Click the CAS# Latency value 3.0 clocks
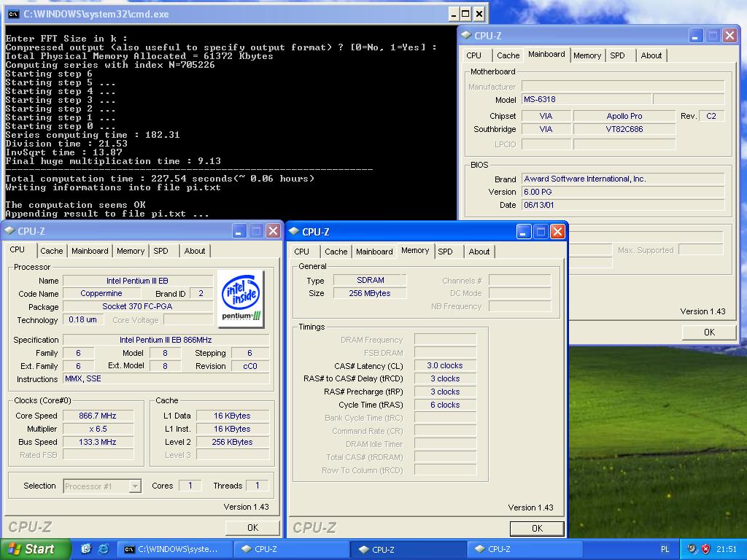The image size is (747, 560). pos(445,366)
